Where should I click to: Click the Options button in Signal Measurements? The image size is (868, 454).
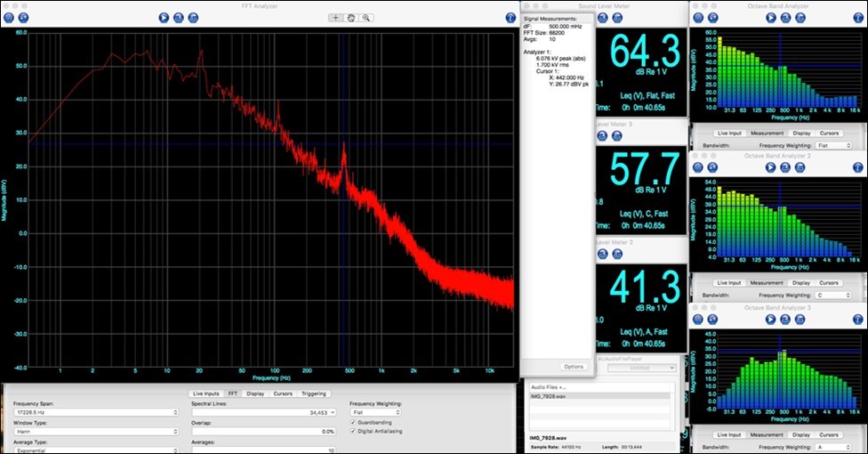(x=574, y=367)
